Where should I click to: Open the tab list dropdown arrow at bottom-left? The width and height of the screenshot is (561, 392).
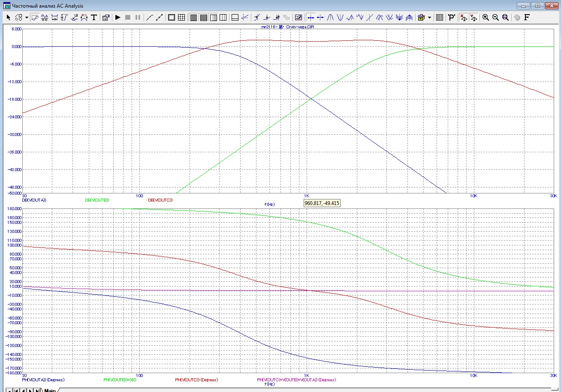(10, 390)
